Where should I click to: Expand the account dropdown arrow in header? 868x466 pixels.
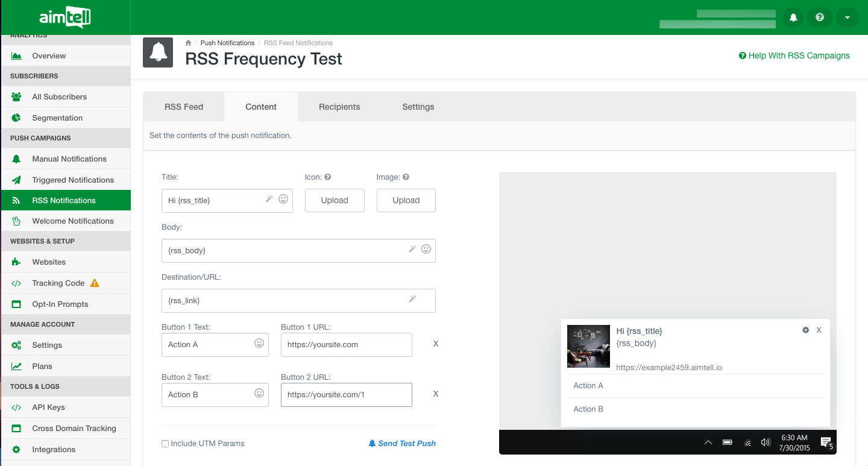[847, 17]
